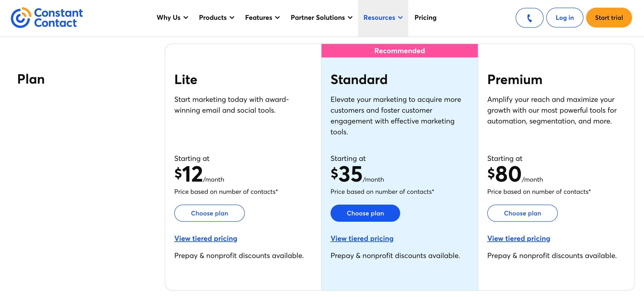Click the Resources dropdown chevron
644x297 pixels.
(x=401, y=18)
